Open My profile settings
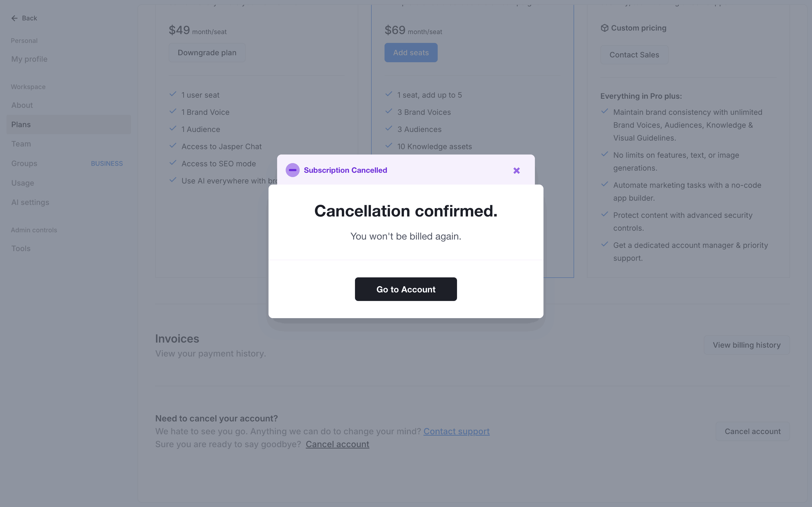The image size is (812, 507). click(29, 59)
